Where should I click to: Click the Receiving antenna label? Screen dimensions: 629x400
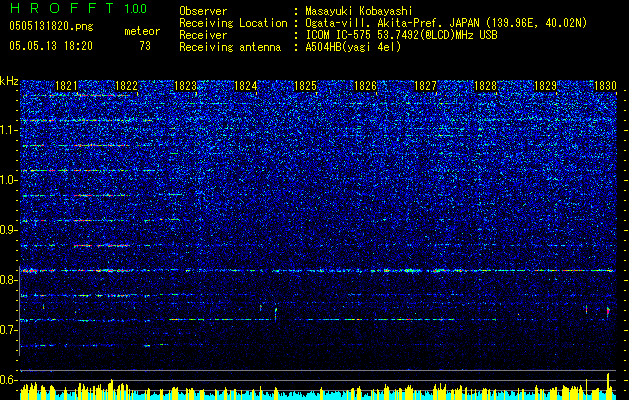[230, 47]
